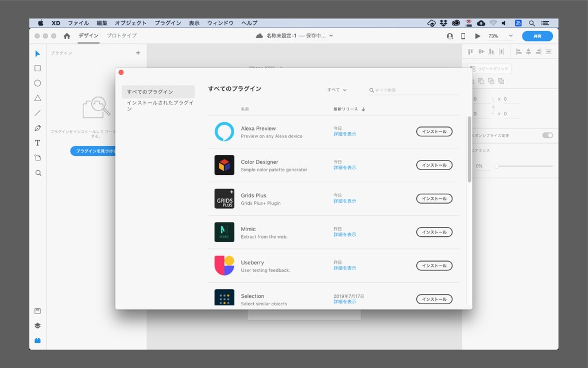Open zoom level 73% dropdown
The height and width of the screenshot is (368, 588).
(x=500, y=36)
